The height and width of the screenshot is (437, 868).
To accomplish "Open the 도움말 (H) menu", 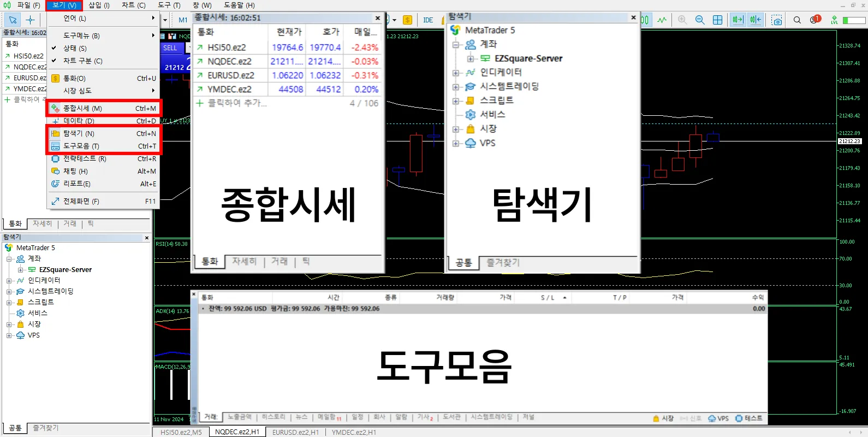I will [239, 5].
